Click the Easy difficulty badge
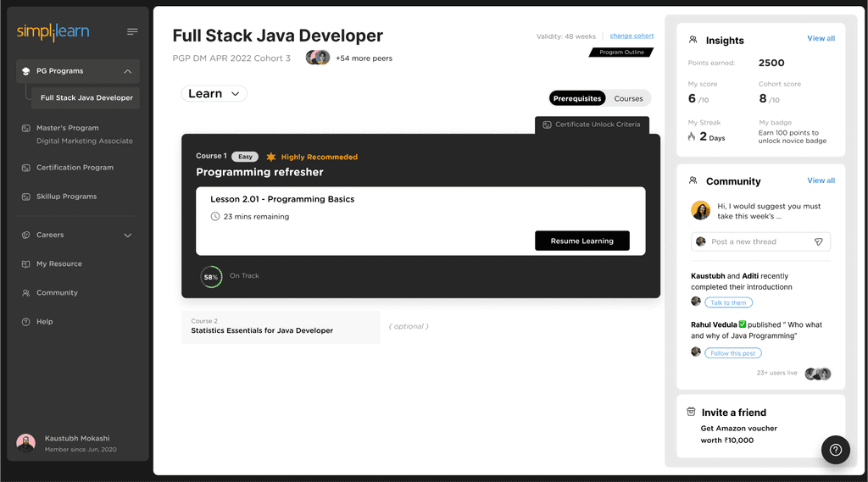This screenshot has width=868, height=482. (x=245, y=157)
